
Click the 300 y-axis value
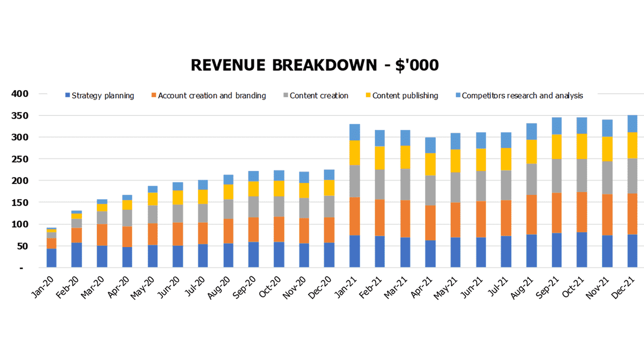point(20,137)
